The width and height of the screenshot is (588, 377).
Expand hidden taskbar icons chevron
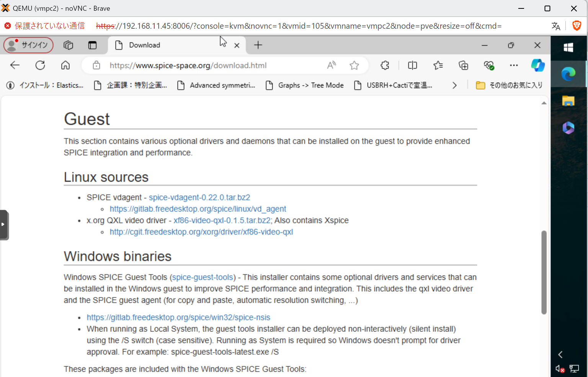pyautogui.click(x=560, y=354)
